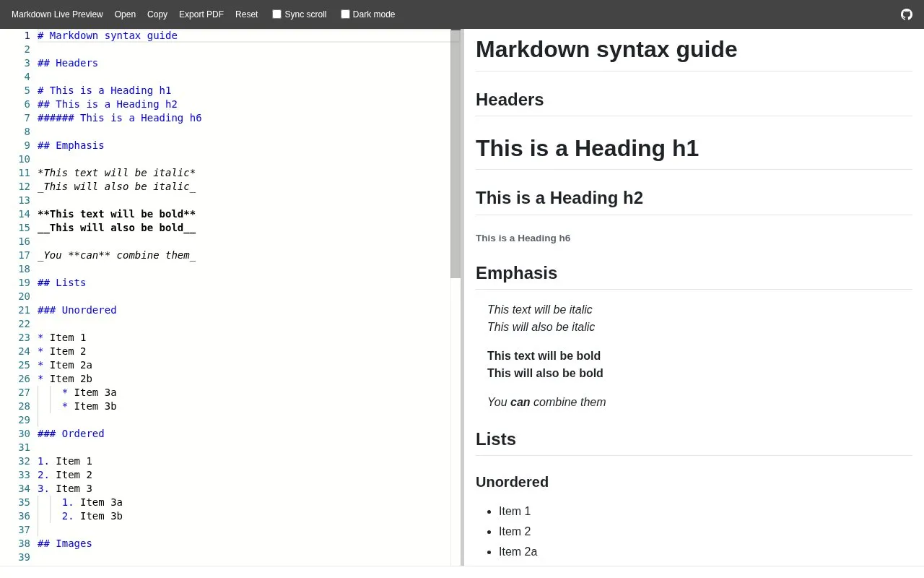924x578 pixels.
Task: Click preview text 'This is a Heading h6'
Action: 523,238
